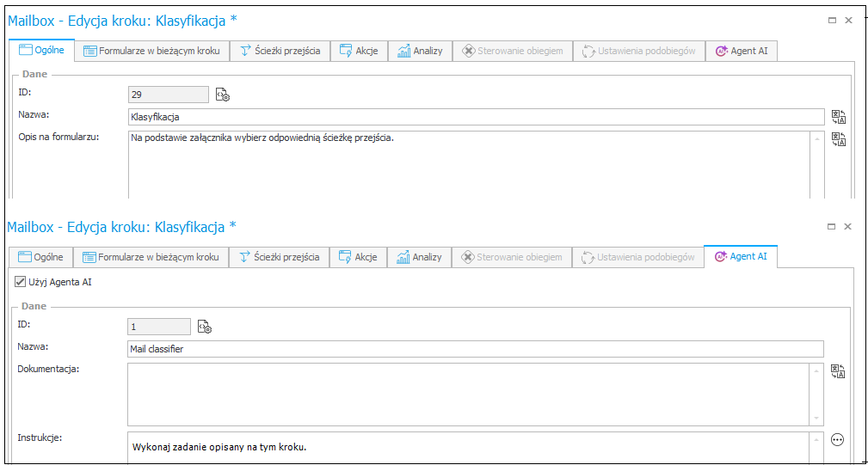Click the Nazwa field containing Klasyfikacja
The width and height of the screenshot is (868, 465).
click(475, 117)
